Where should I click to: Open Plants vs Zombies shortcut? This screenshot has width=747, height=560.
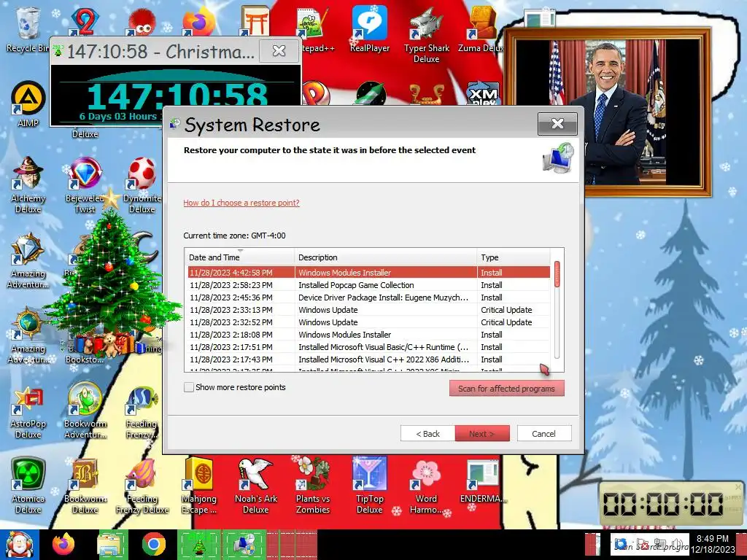tap(312, 486)
